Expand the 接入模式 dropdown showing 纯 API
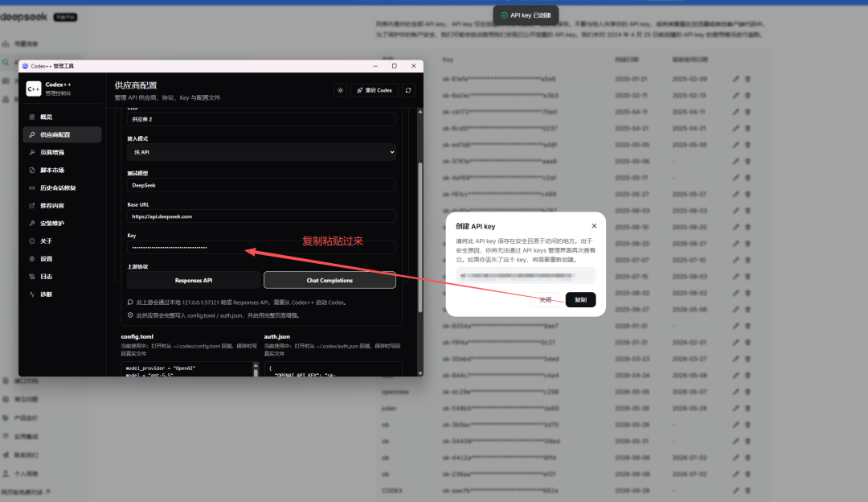 (261, 152)
